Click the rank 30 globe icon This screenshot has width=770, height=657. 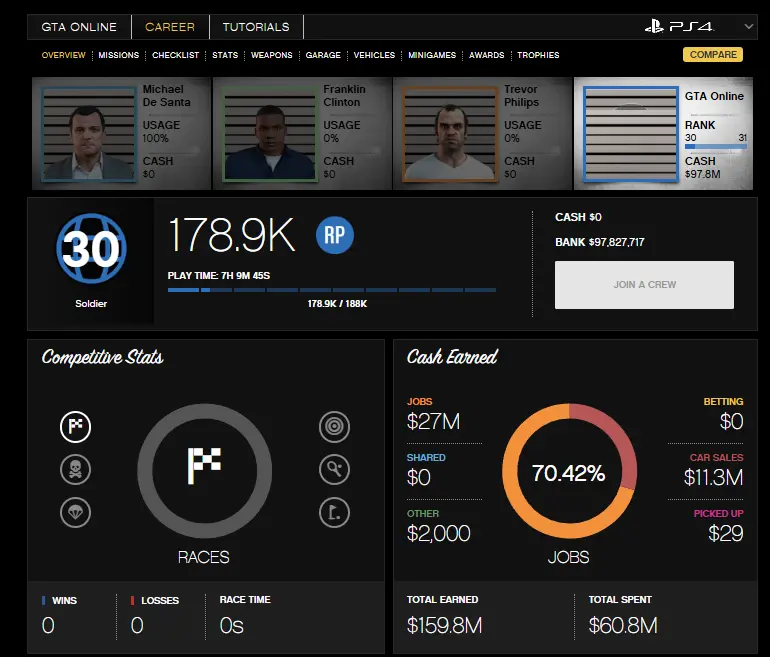91,248
